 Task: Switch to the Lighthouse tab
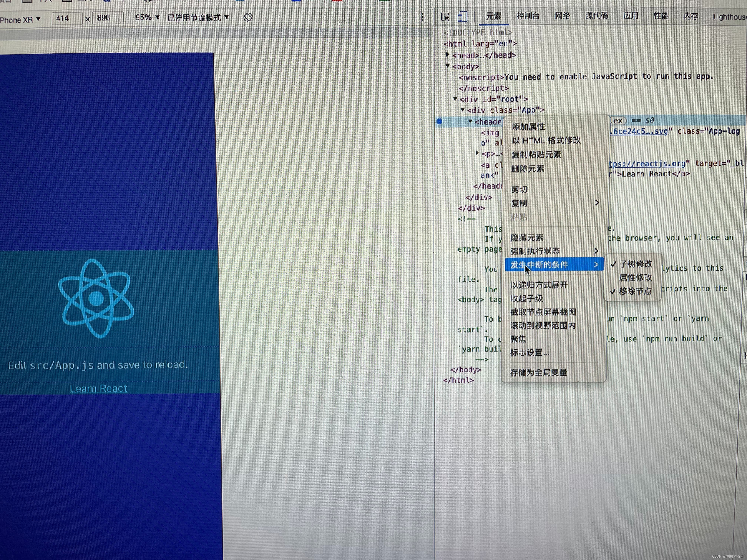pos(729,16)
